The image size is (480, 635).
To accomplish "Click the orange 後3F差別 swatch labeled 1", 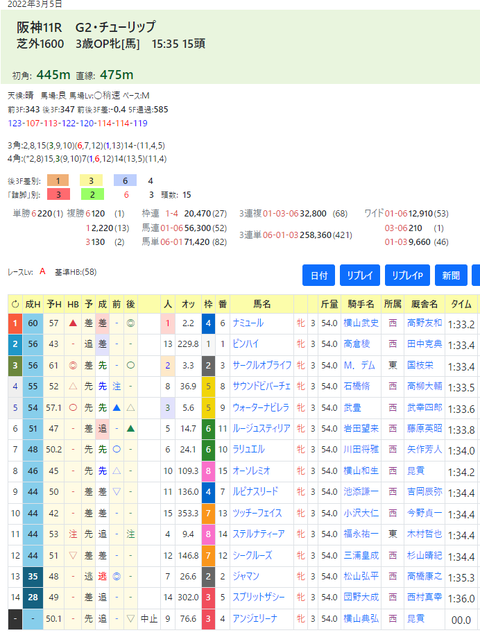I will (58, 180).
